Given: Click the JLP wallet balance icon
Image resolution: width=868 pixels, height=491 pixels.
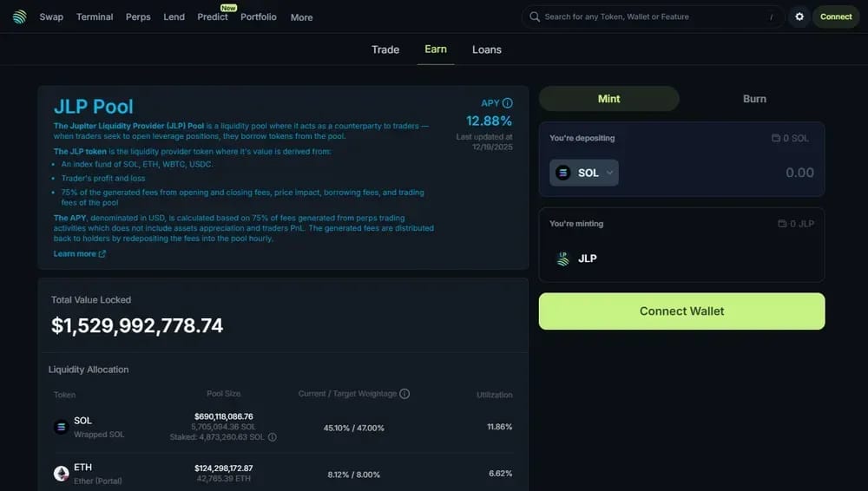Looking at the screenshot, I should pyautogui.click(x=782, y=224).
